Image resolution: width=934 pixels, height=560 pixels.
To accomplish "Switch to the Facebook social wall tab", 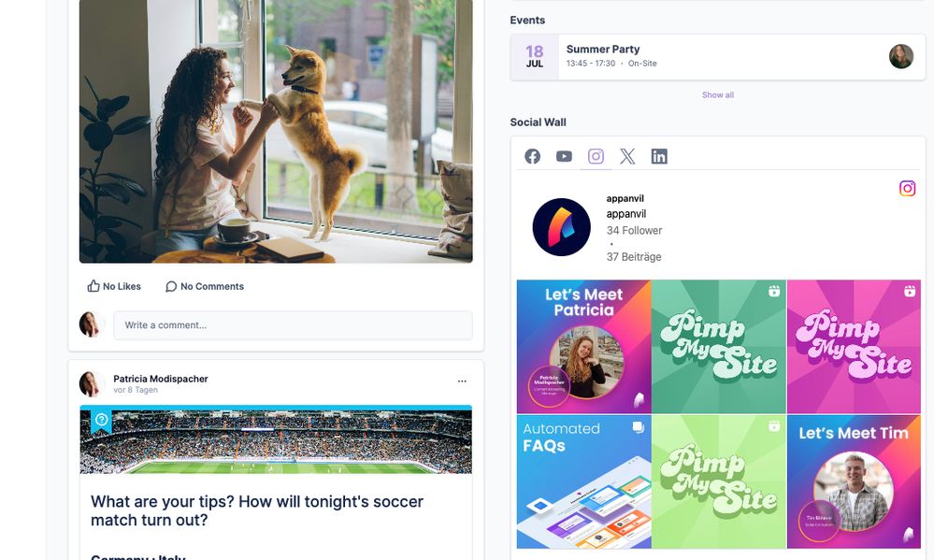I will [x=533, y=156].
